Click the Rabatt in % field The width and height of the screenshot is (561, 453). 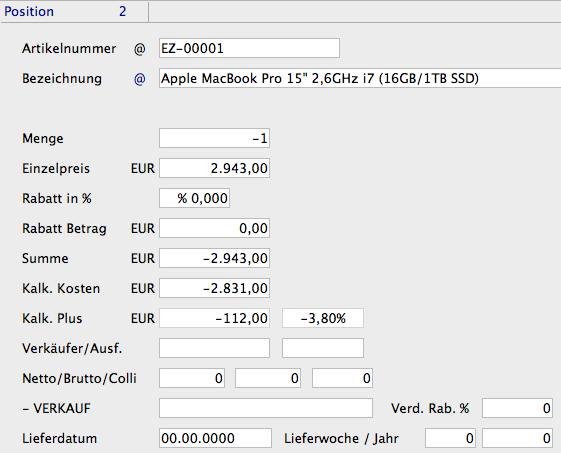[194, 198]
